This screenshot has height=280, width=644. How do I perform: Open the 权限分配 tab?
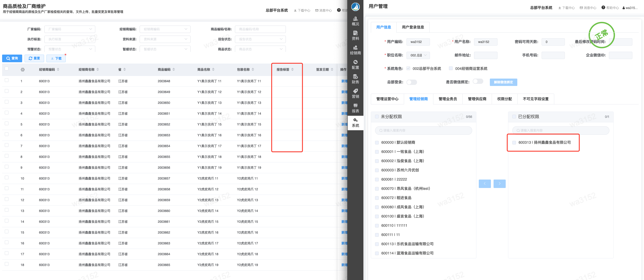[x=504, y=99]
